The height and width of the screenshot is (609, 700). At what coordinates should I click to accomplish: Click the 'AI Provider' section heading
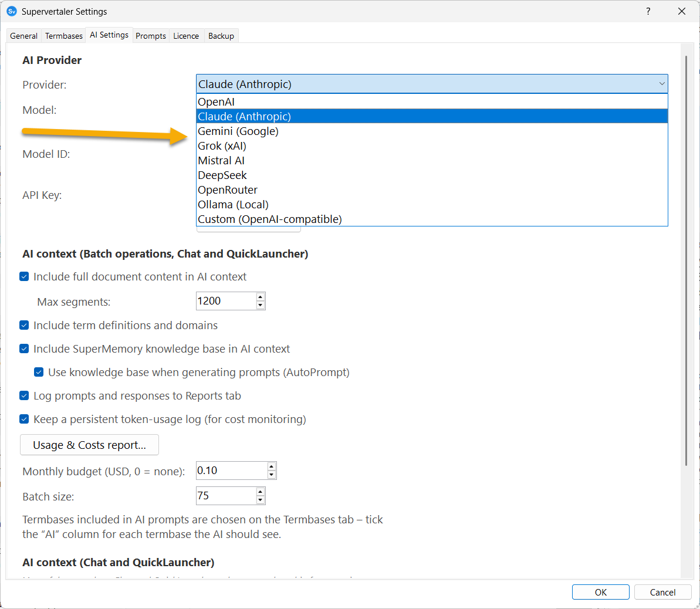pos(52,60)
